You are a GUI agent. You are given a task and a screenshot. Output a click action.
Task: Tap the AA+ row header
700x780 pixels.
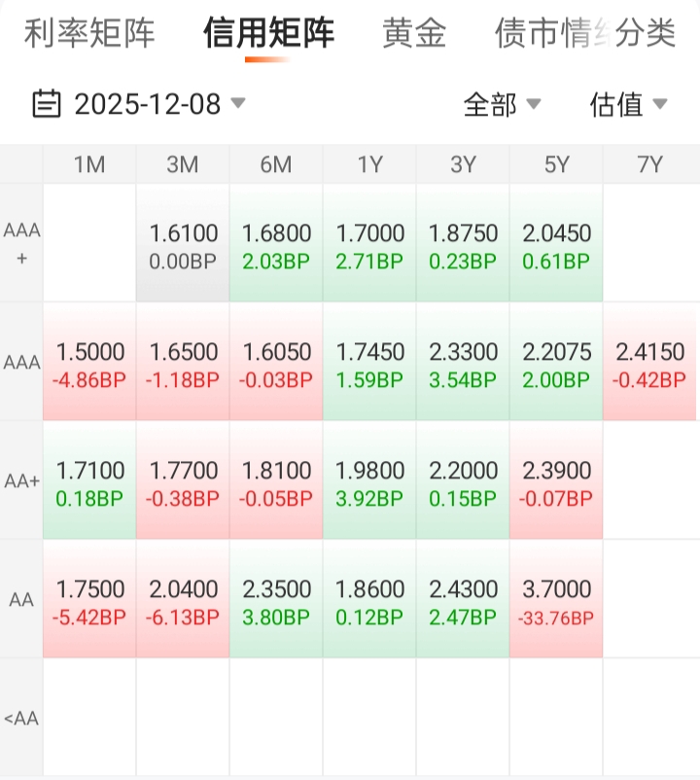(x=21, y=480)
